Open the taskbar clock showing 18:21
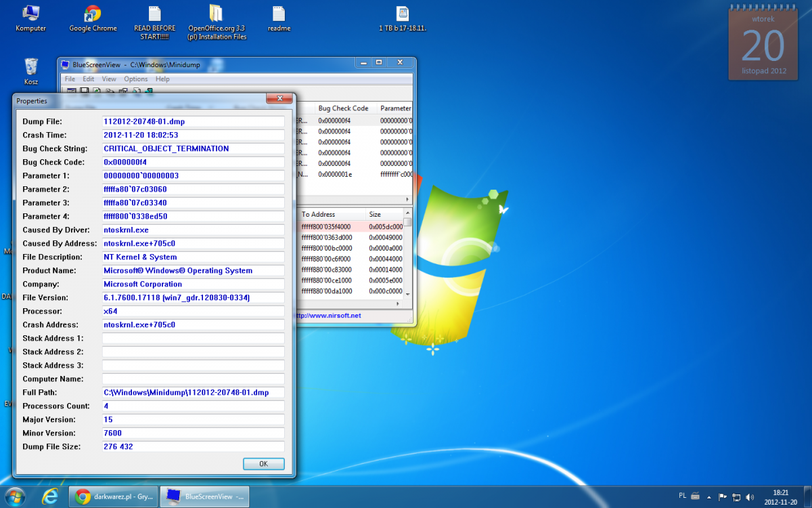This screenshot has width=812, height=508. point(780,496)
